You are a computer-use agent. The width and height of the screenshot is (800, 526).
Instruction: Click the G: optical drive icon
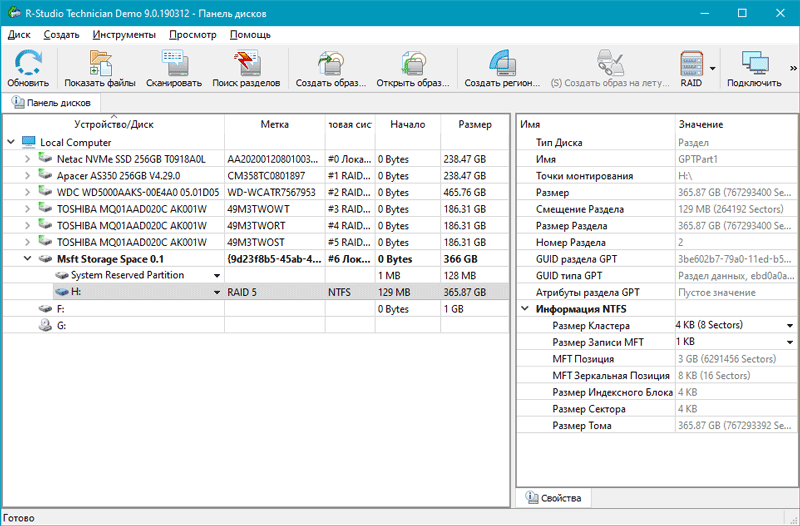(x=45, y=325)
